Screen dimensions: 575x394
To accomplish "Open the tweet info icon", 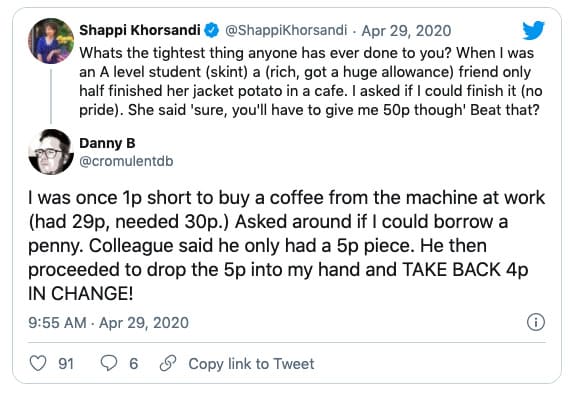I will click(536, 322).
